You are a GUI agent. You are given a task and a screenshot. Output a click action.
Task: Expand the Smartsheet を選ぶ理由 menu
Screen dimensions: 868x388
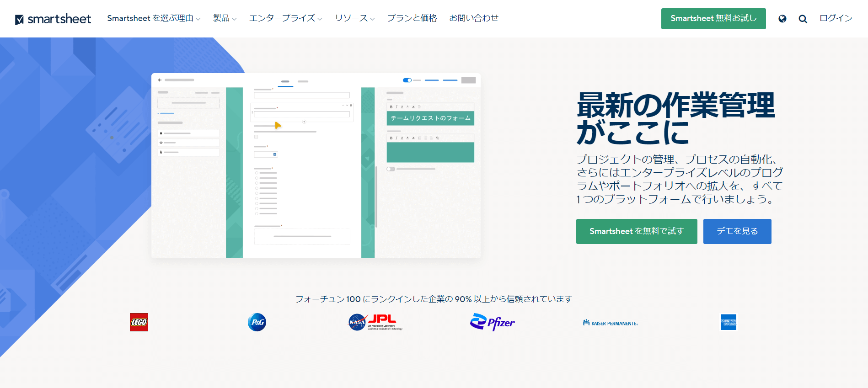154,18
